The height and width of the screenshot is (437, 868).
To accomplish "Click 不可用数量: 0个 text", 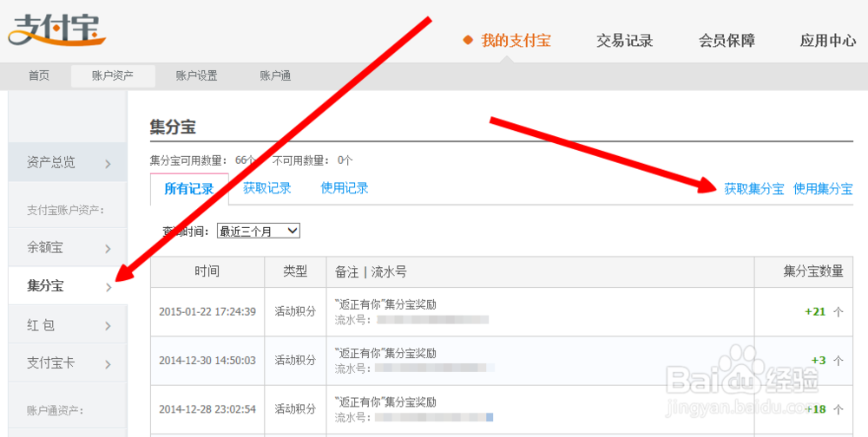I will pos(312,160).
